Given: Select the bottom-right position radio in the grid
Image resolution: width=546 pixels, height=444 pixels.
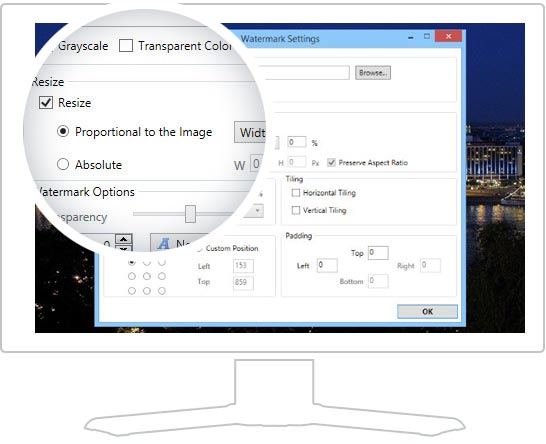Looking at the screenshot, I should pos(162,291).
